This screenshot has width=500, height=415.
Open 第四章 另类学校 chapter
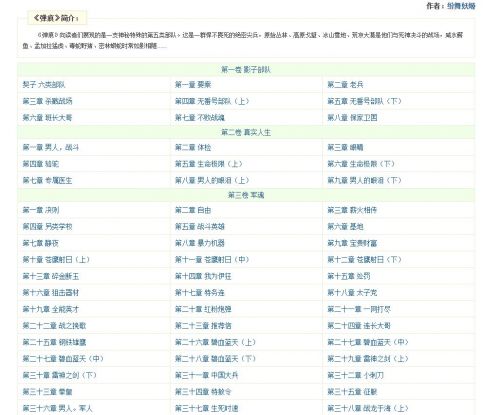[47, 227]
